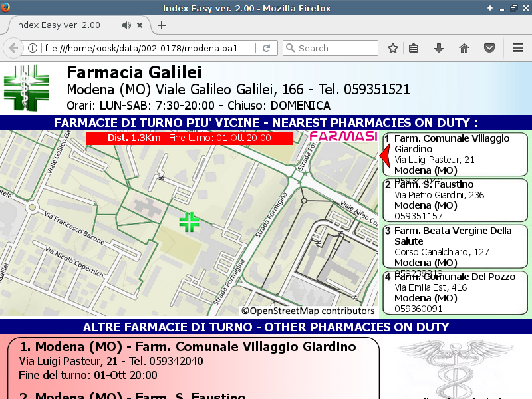Screen dimensions: 532x399
Task: Open the Pocket save icon
Action: click(x=489, y=48)
